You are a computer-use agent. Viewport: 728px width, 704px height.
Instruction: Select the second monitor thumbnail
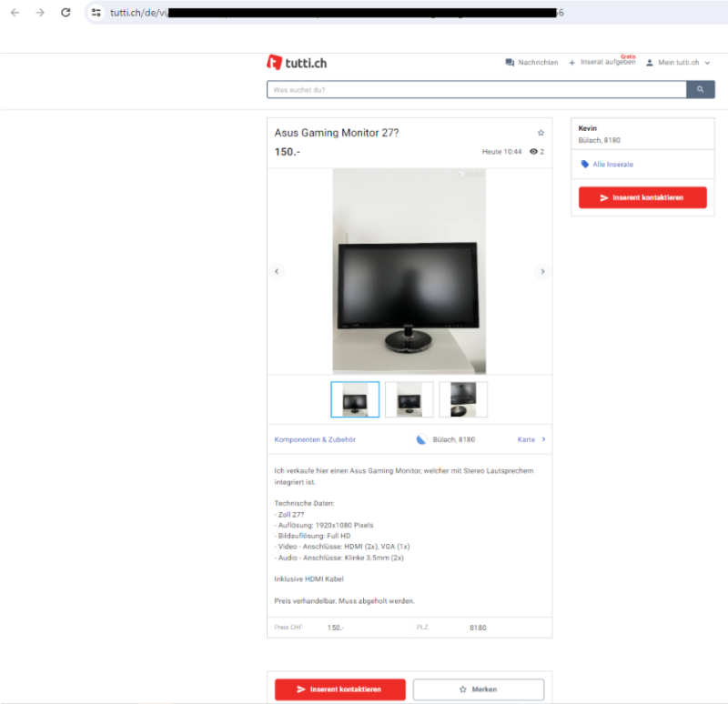coord(409,398)
